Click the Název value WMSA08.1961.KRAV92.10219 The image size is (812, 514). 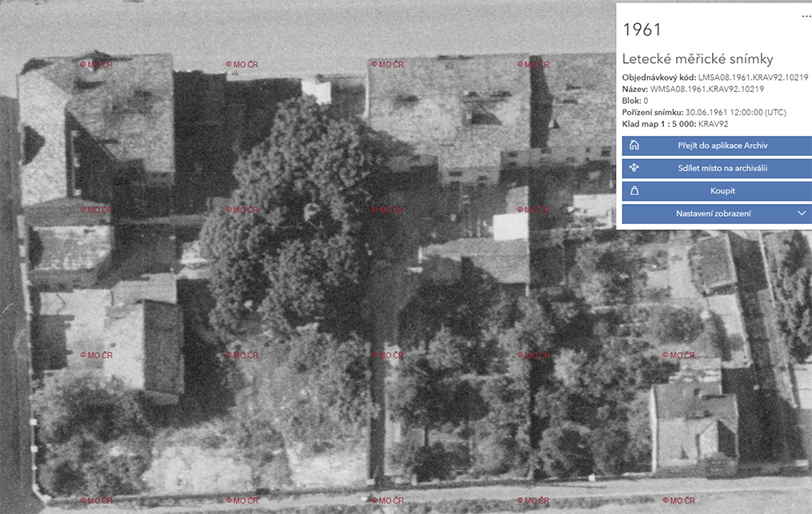point(706,89)
